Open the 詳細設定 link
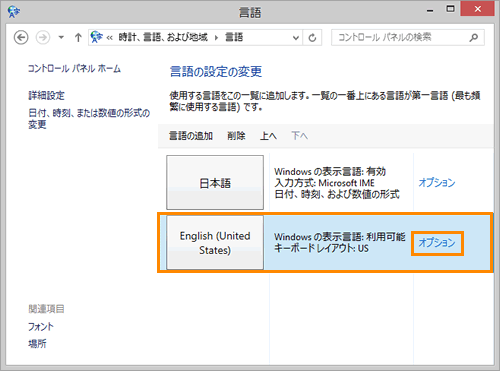 coord(46,96)
